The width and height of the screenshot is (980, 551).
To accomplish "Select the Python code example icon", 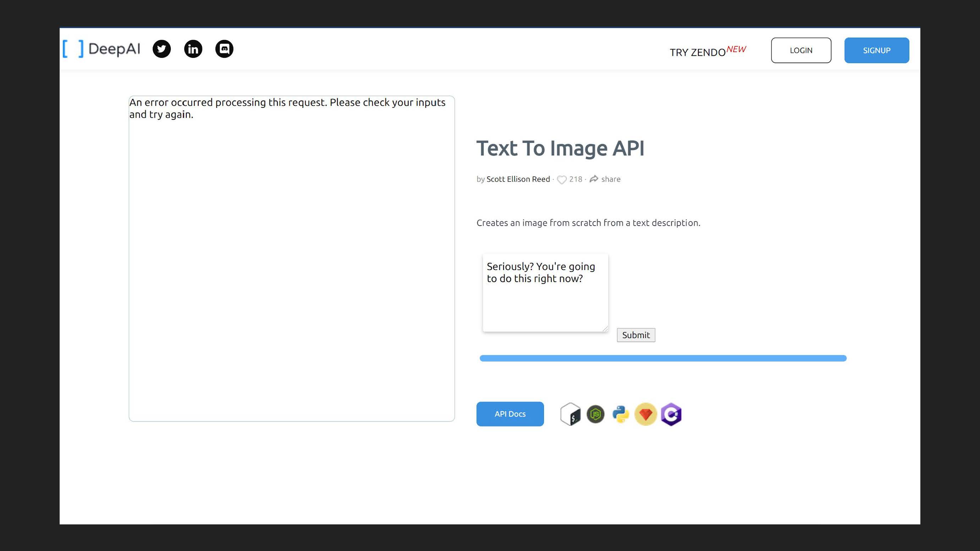I will click(621, 414).
